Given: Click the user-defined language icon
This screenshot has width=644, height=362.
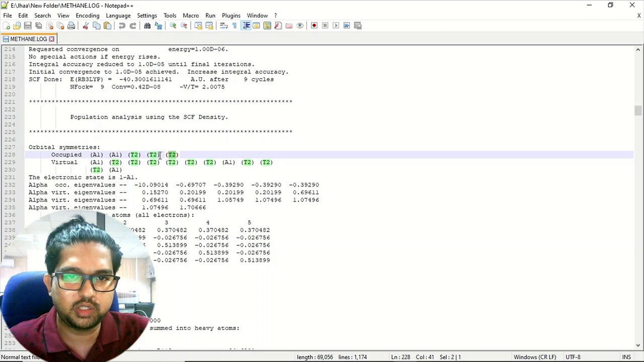Looking at the screenshot, I should tap(256, 26).
